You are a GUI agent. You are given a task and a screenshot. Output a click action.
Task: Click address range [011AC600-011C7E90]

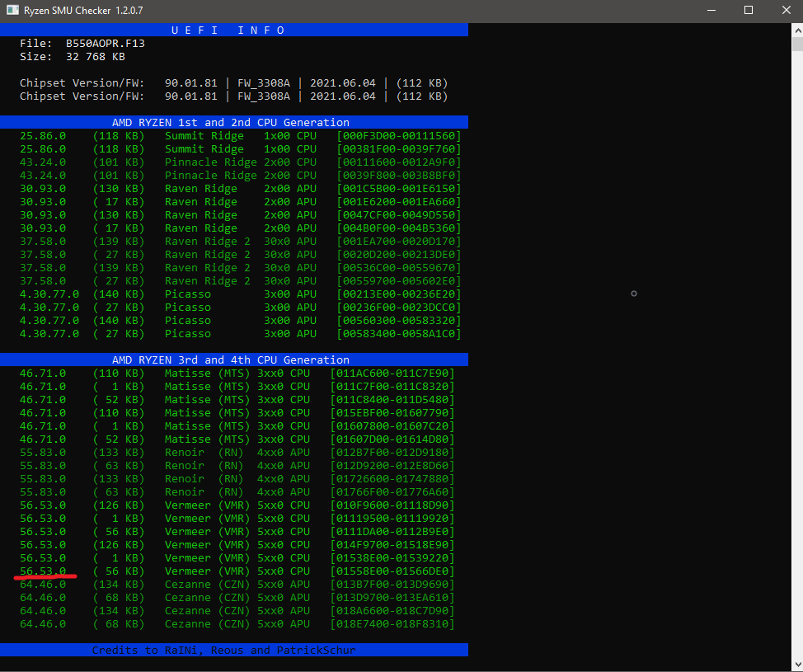click(x=392, y=374)
